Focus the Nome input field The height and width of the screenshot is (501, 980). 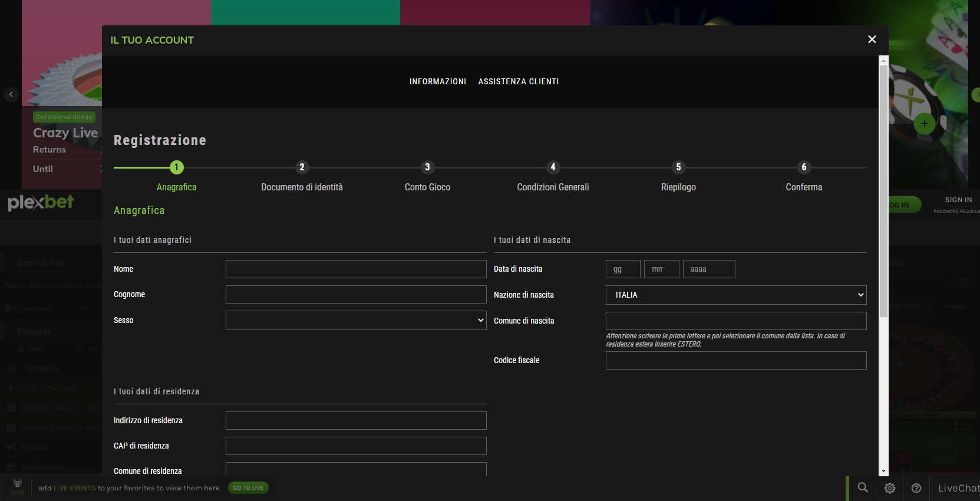click(x=356, y=269)
